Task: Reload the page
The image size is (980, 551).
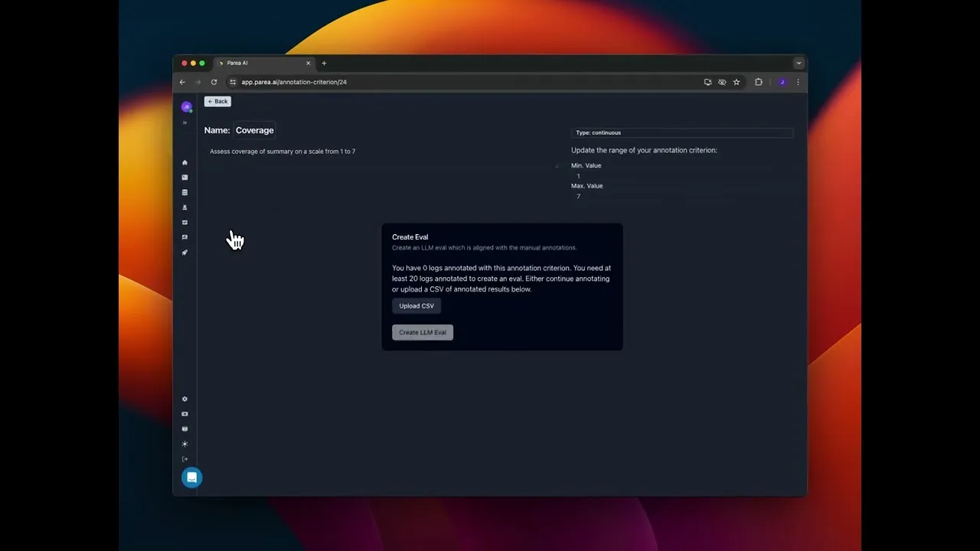Action: tap(214, 82)
